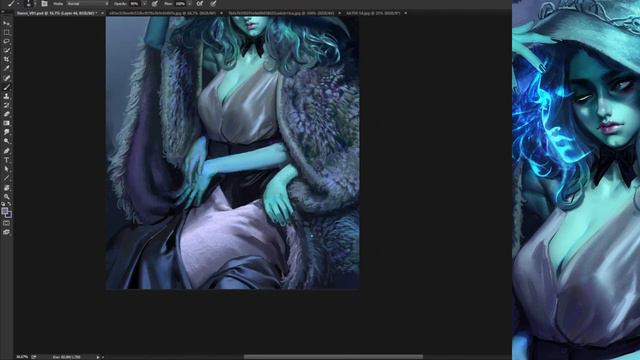Select the Crop tool

[x=7, y=60]
